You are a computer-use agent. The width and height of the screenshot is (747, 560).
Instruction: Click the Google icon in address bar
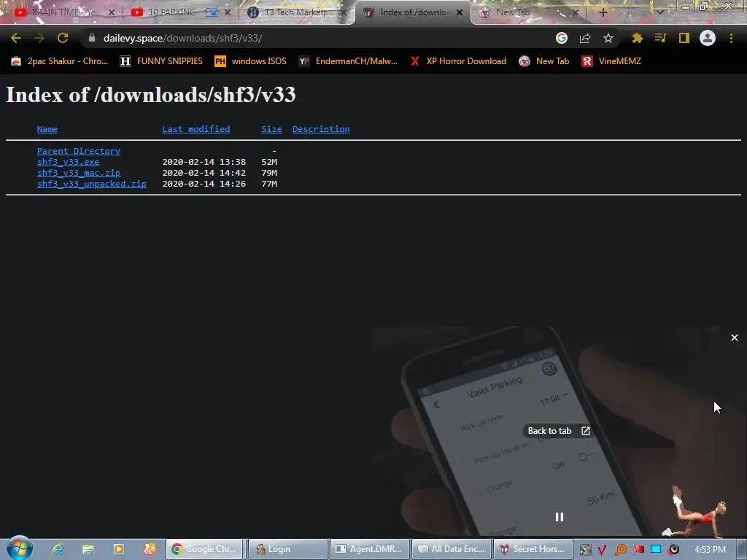[x=562, y=38]
